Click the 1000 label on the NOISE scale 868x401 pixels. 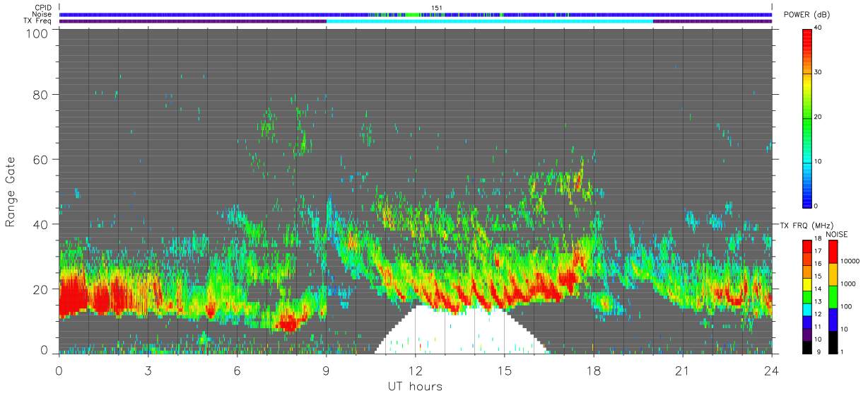848,285
